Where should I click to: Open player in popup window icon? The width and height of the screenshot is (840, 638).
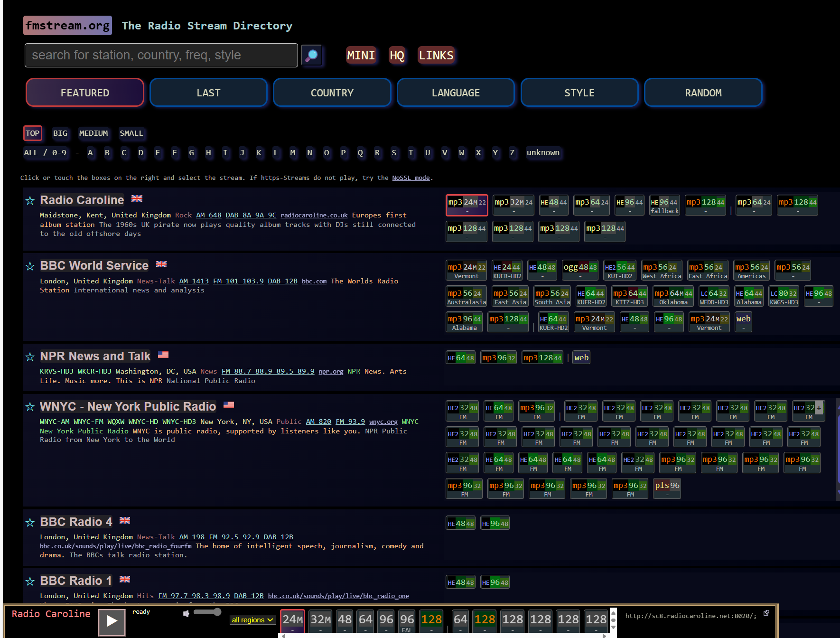(766, 613)
